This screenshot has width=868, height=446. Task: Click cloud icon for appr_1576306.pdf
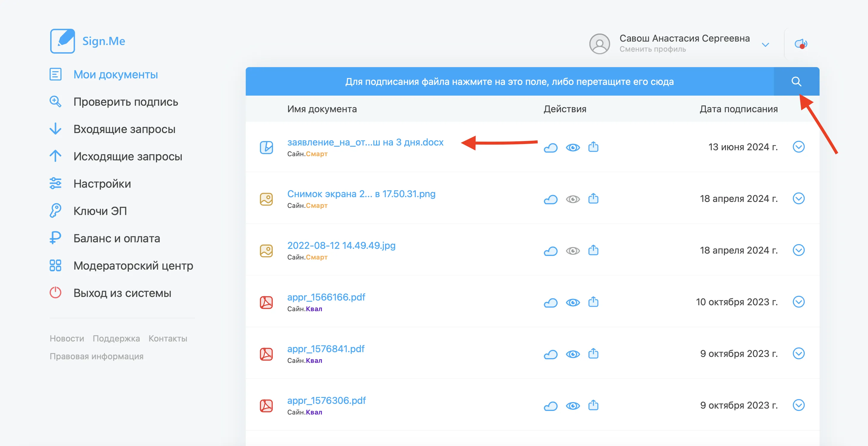[x=550, y=406]
